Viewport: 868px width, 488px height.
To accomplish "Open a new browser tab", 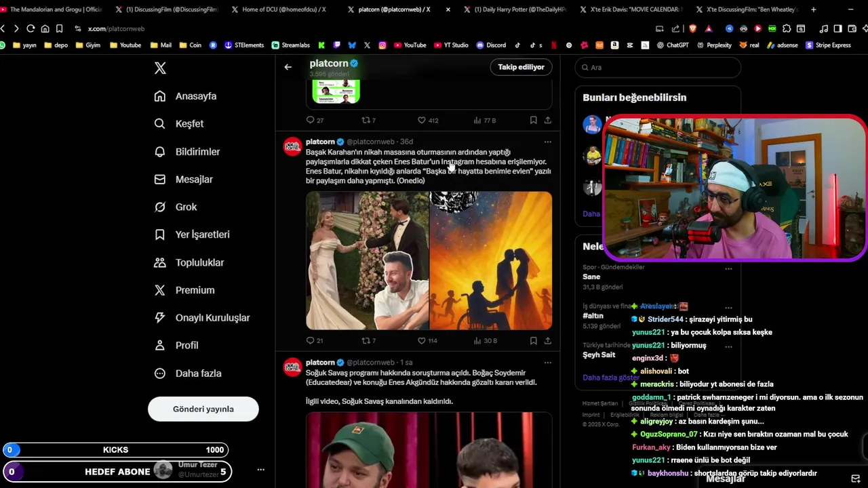I will 814,9.
